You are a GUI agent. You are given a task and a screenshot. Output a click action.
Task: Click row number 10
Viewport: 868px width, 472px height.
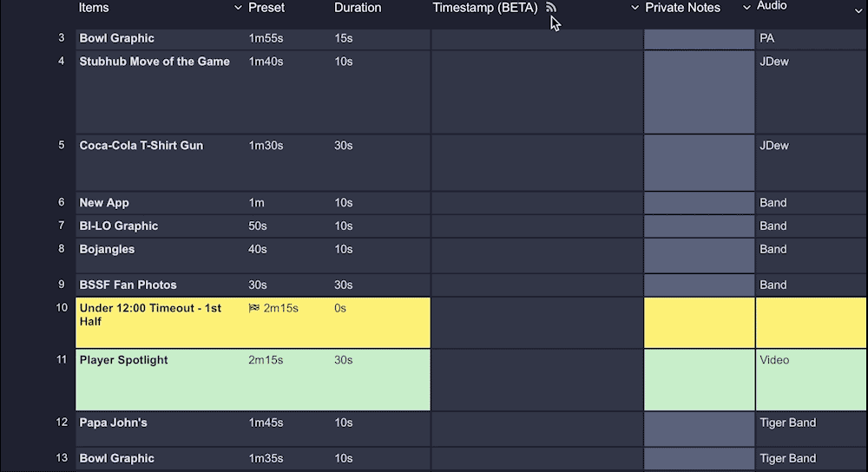[x=62, y=308]
